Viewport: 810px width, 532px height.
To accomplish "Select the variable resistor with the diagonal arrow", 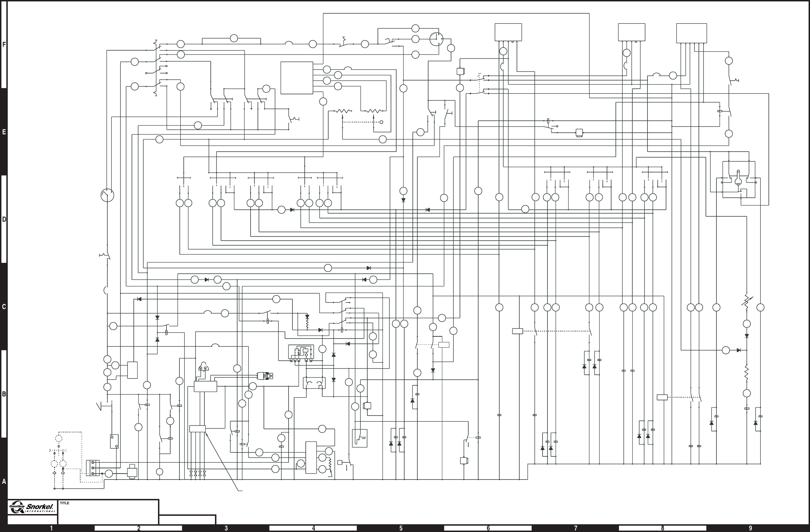I will 747,302.
